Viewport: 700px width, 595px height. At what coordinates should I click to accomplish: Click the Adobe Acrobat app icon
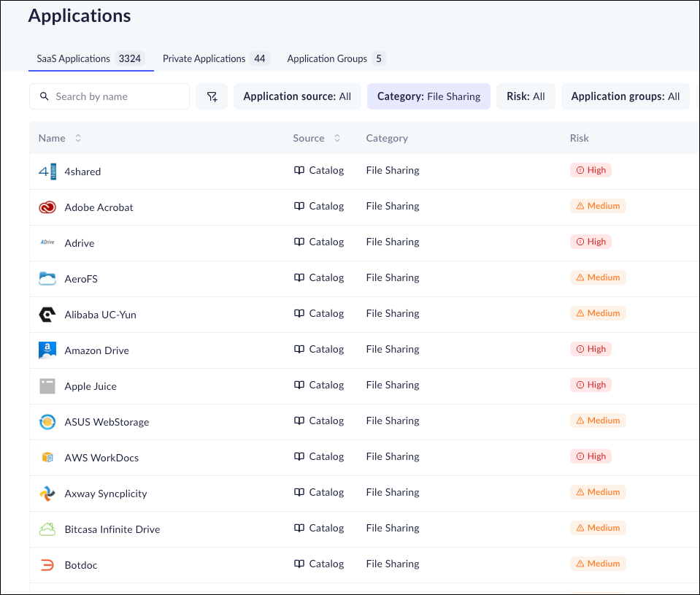[47, 207]
